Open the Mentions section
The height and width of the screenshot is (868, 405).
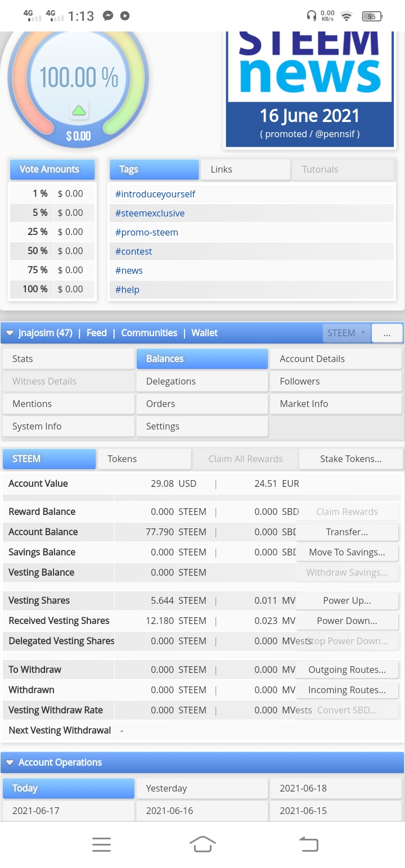point(69,404)
